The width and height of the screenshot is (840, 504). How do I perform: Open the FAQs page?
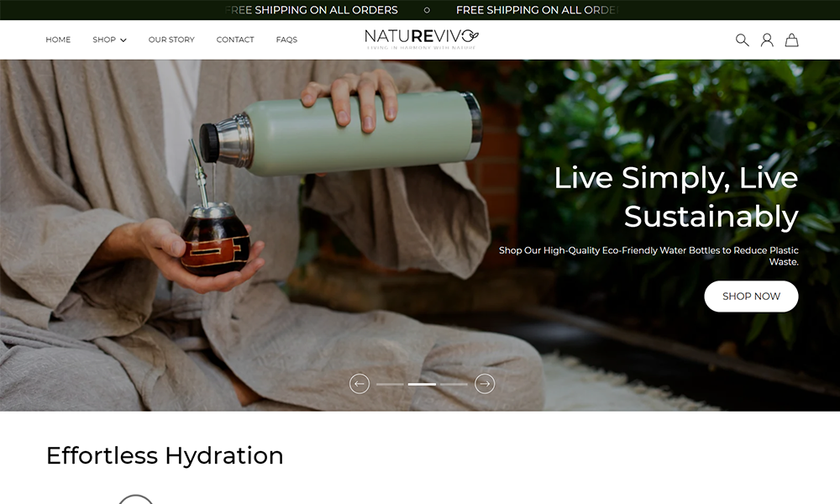[x=286, y=39]
